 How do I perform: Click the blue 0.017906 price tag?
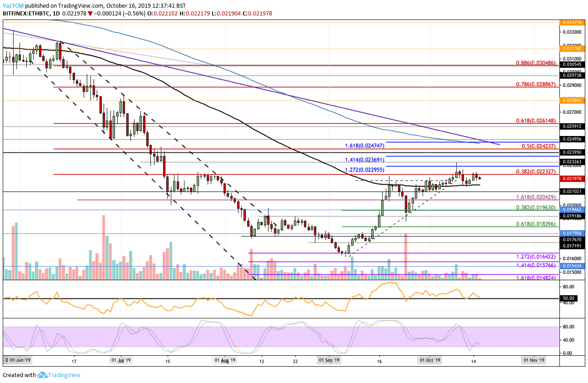click(x=572, y=233)
